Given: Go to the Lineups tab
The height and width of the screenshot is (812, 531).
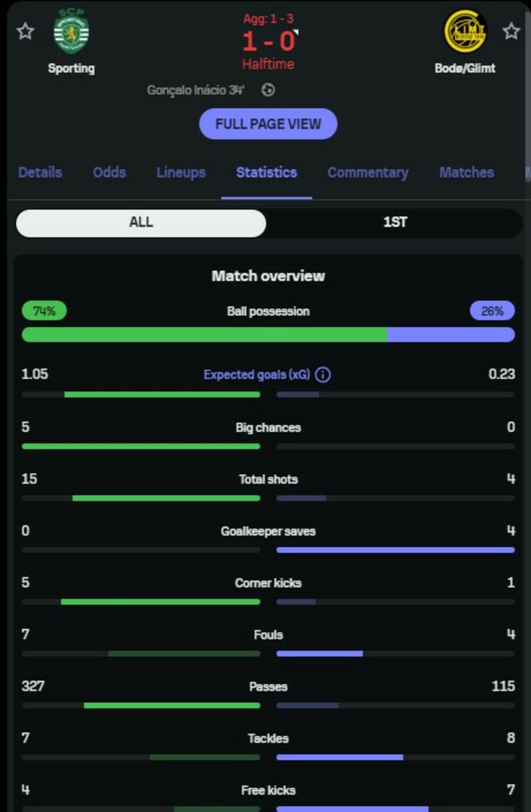Looking at the screenshot, I should click(181, 173).
